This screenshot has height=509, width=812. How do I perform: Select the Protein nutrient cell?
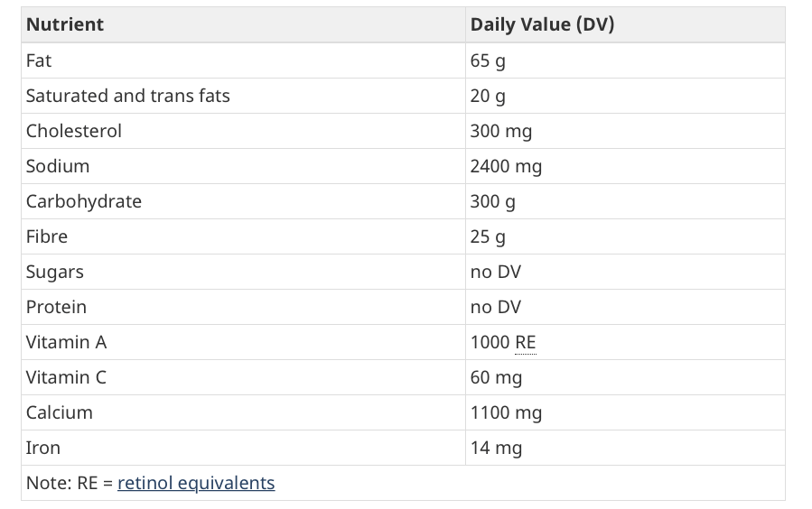57,307
